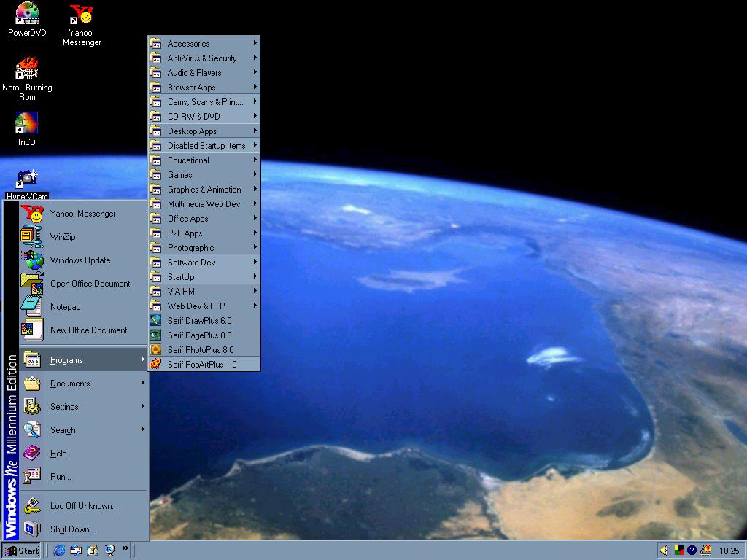Expand the Cams, Scans & Print... submenu arrow
The height and width of the screenshot is (560, 747).
pyautogui.click(x=255, y=101)
